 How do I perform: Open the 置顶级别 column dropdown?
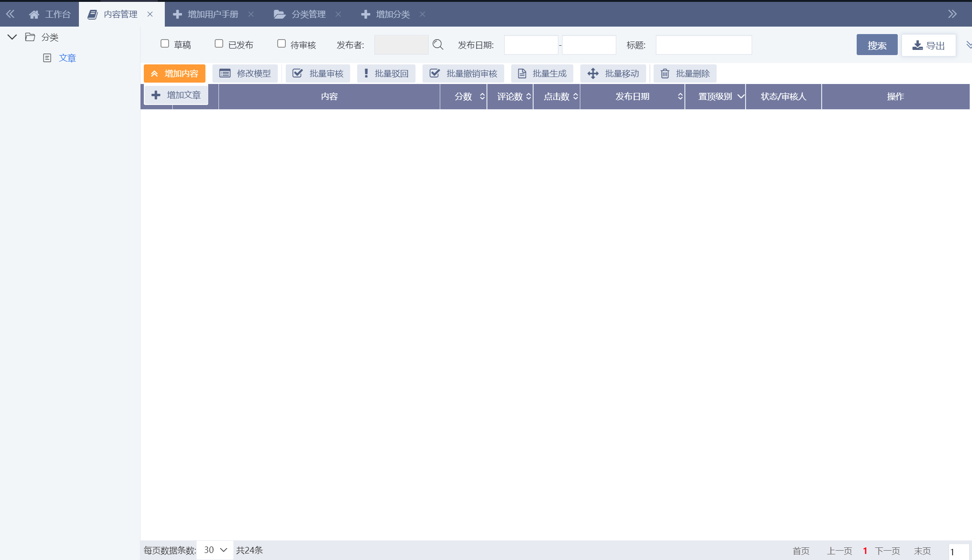point(740,97)
